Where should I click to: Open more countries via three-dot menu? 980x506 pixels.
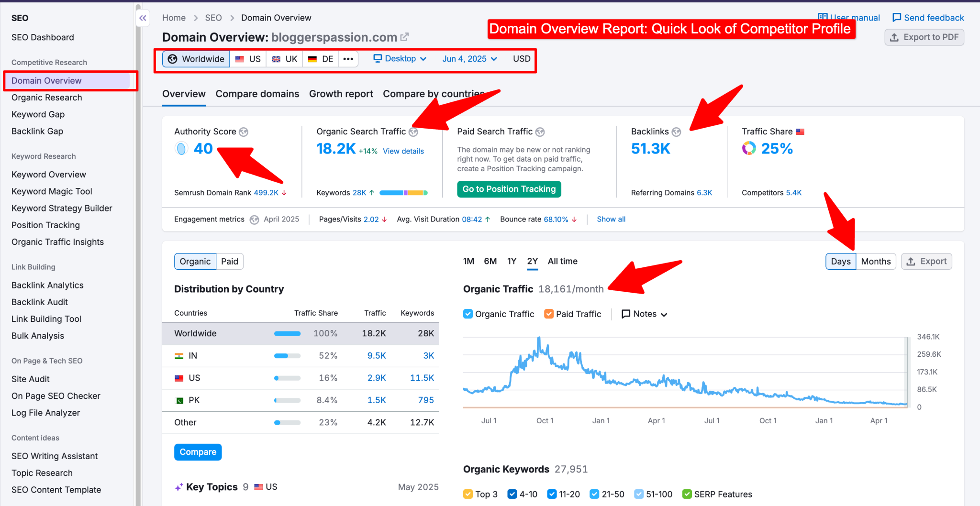coord(348,59)
